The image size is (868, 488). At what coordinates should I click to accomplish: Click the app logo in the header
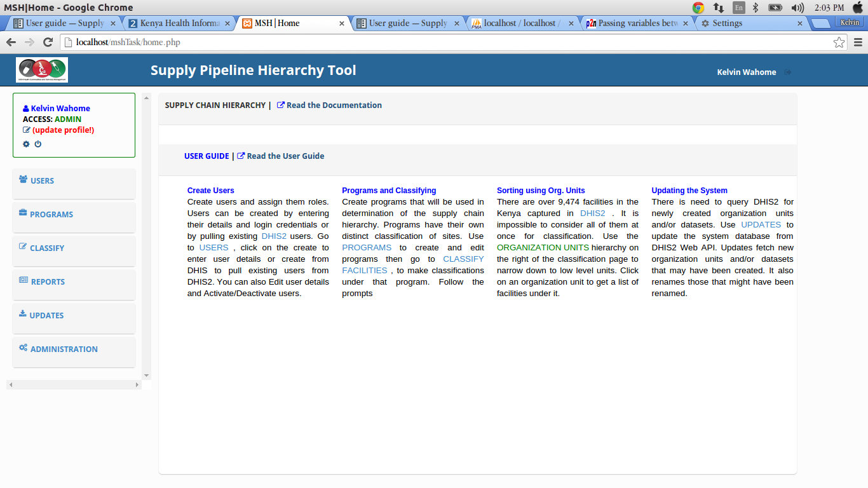pyautogui.click(x=42, y=70)
